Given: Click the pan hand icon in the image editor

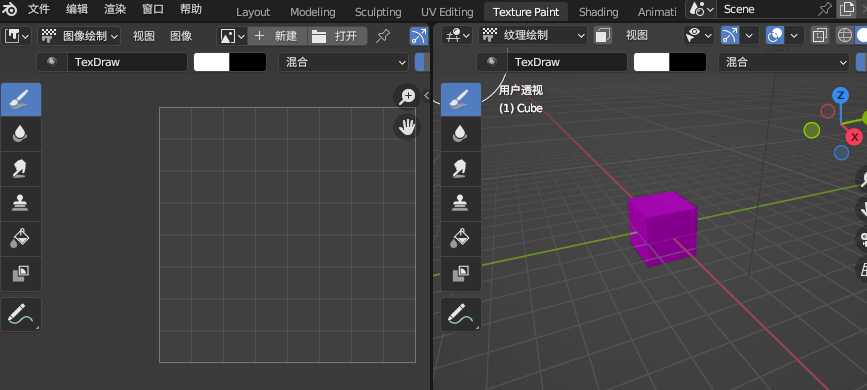Looking at the screenshot, I should [x=407, y=127].
